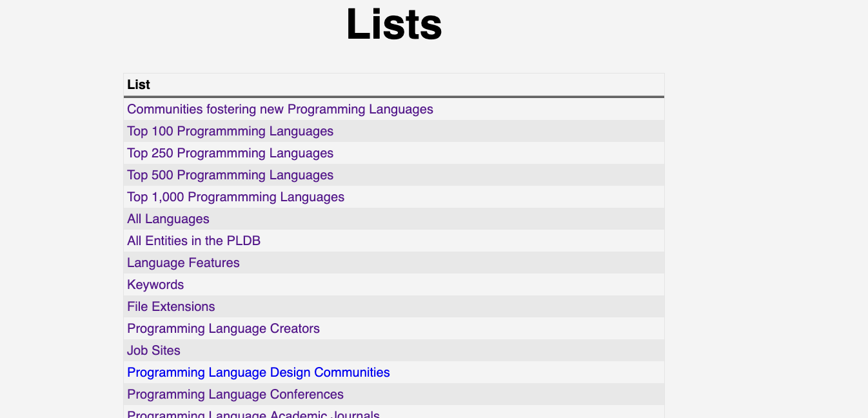Open Programming Language Design Communities link

[x=259, y=372]
